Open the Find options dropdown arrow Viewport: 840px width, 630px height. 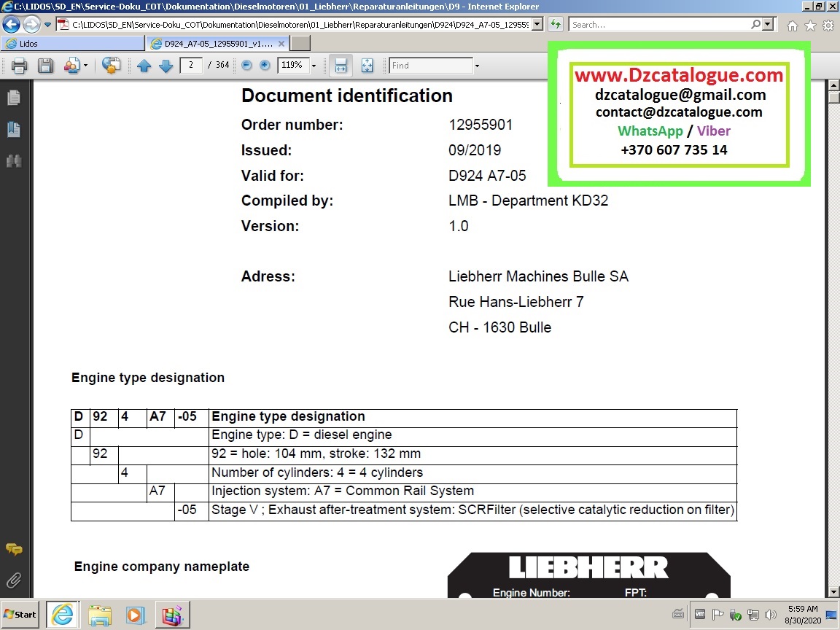[x=477, y=66]
